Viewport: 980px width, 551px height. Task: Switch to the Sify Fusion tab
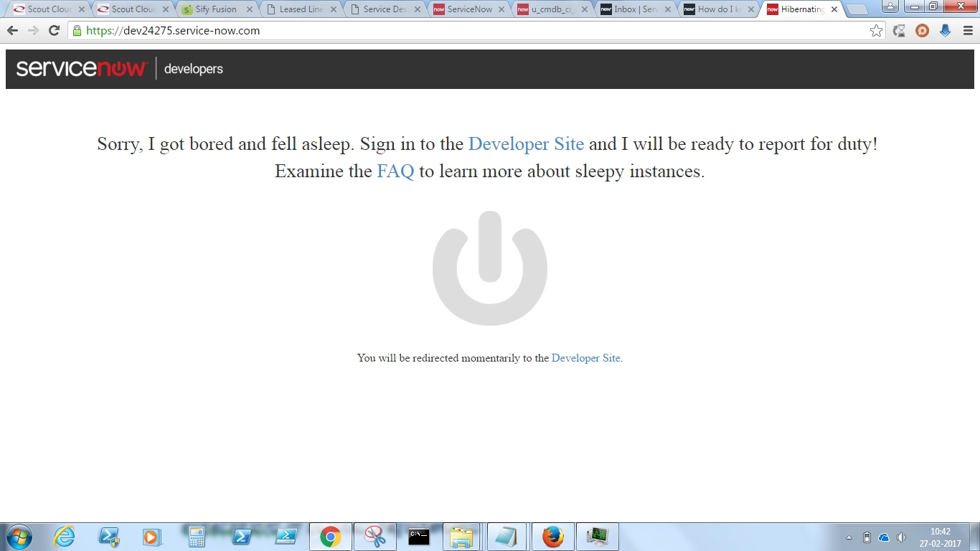click(x=215, y=9)
